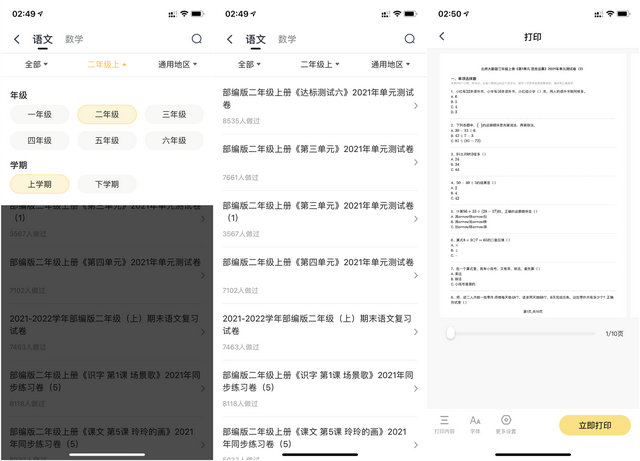Select the 一年级 grade chip

[x=40, y=114]
